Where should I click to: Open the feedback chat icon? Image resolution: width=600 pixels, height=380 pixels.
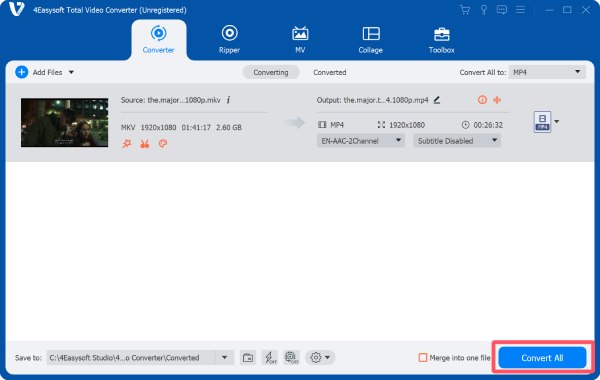pyautogui.click(x=502, y=10)
